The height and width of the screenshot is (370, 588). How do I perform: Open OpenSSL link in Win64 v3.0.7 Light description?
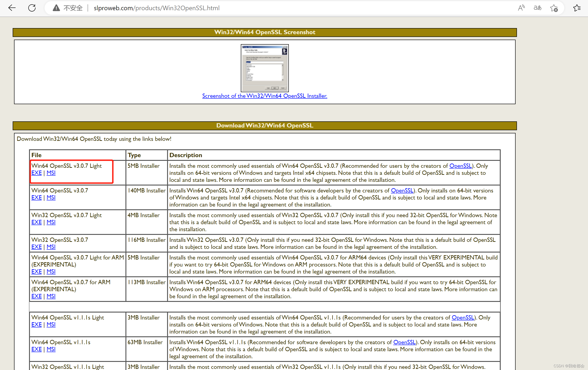point(461,166)
